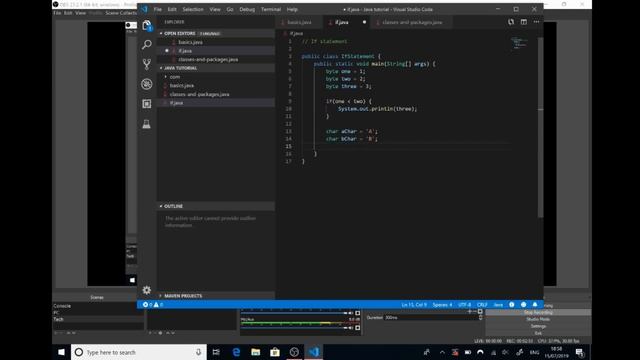
Task: Click the feedback smiley in status bar
Action: click(523, 304)
